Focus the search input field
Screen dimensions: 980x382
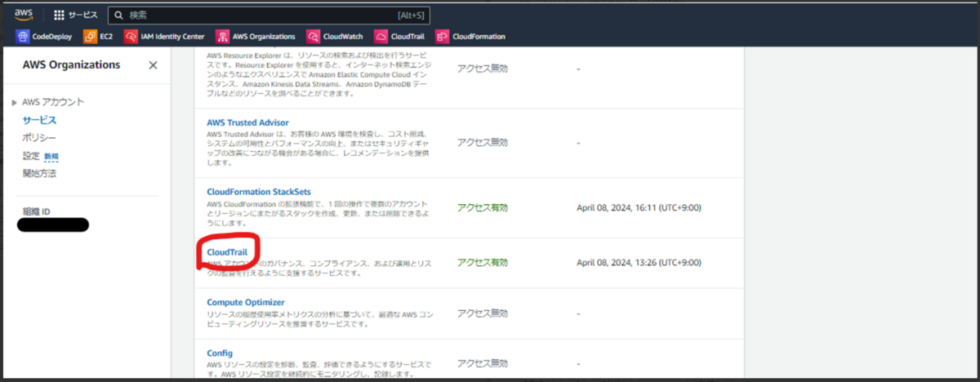[x=269, y=16]
